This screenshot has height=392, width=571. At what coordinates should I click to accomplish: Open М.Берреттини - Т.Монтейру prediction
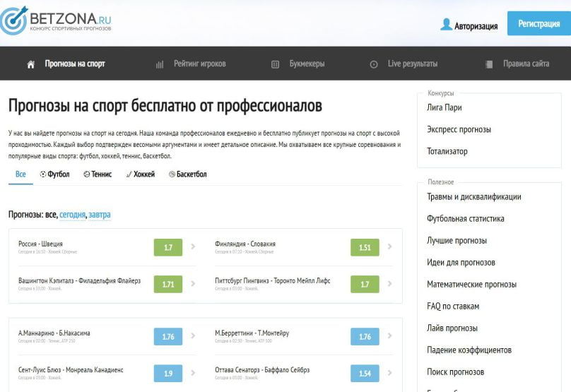click(x=252, y=333)
